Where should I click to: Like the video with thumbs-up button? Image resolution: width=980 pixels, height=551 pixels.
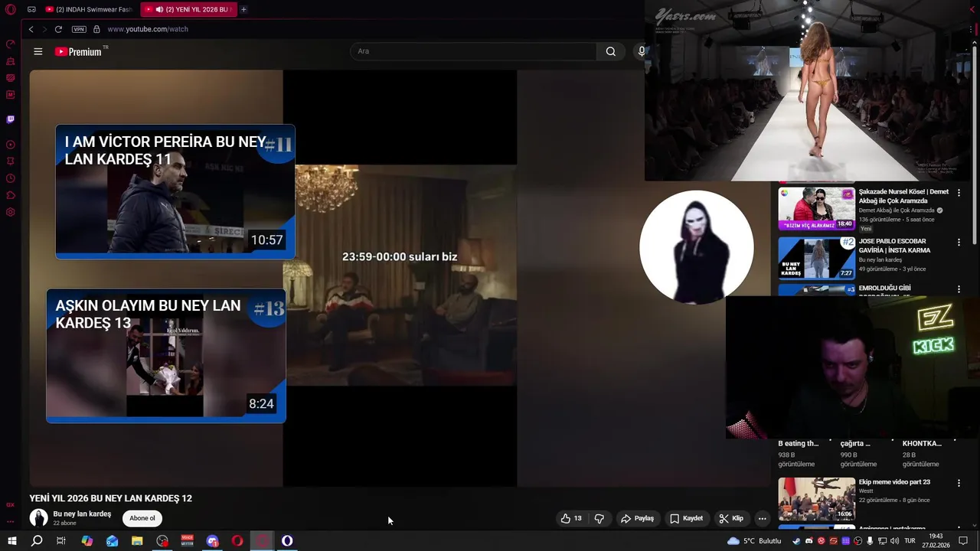pos(571,518)
